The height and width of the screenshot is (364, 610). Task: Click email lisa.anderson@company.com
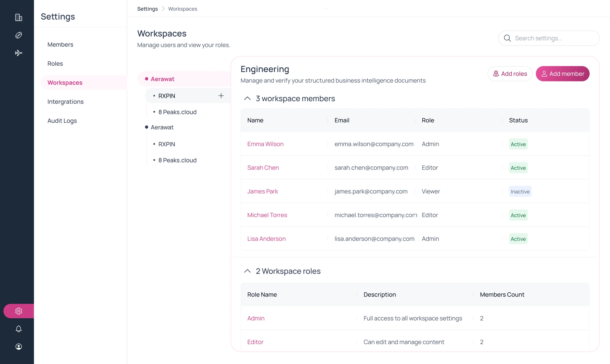(374, 239)
